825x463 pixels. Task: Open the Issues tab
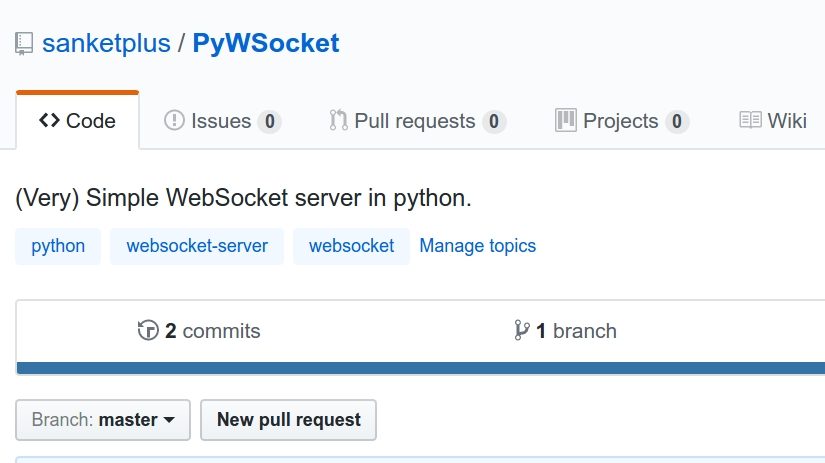(x=222, y=121)
